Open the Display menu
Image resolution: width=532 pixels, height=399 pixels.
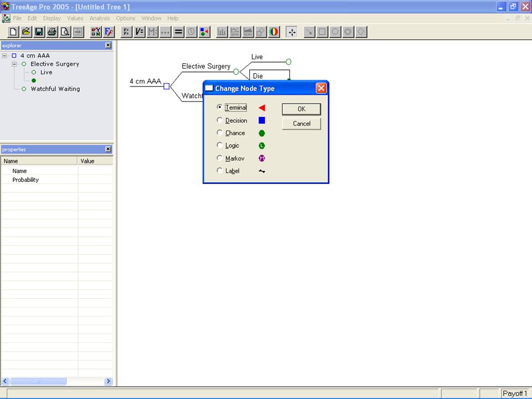pos(52,18)
